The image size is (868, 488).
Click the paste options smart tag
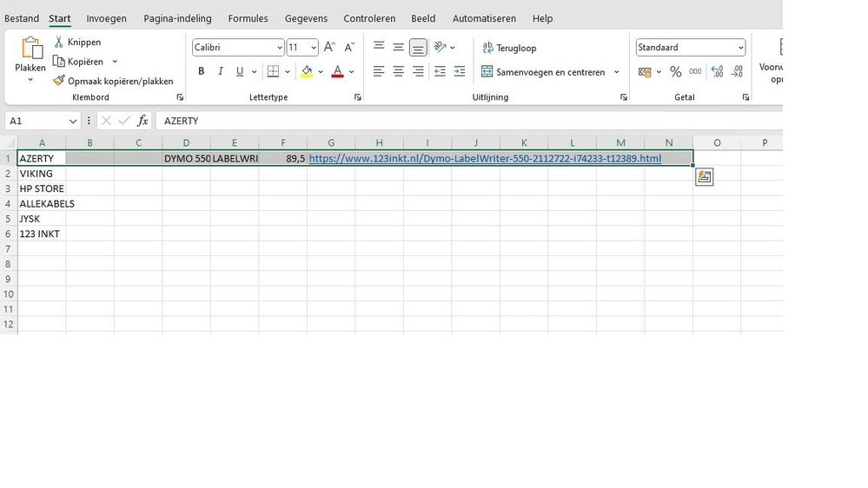pyautogui.click(x=704, y=177)
